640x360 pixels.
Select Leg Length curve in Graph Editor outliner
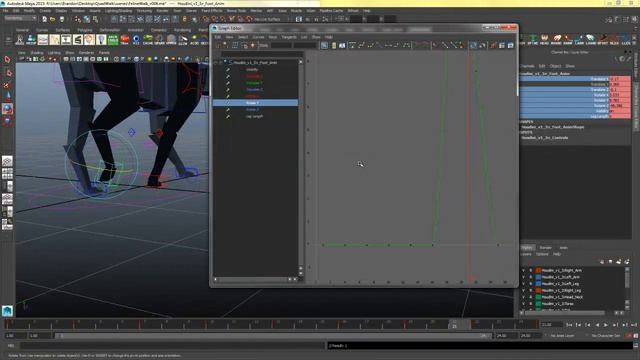pos(254,116)
